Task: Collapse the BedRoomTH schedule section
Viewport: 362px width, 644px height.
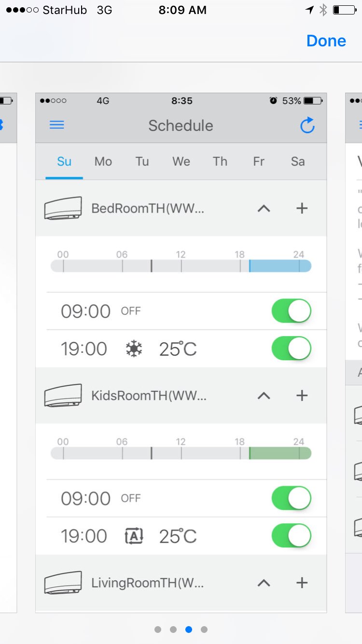Action: point(264,209)
